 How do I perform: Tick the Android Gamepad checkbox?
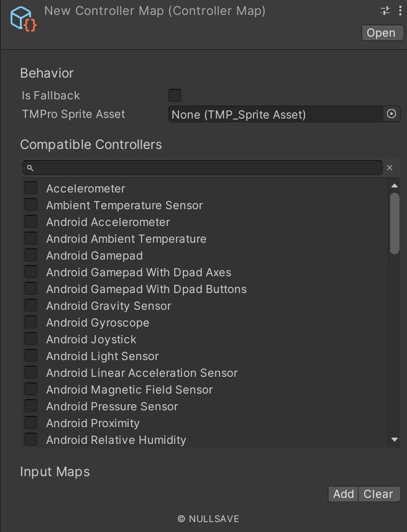pos(30,255)
